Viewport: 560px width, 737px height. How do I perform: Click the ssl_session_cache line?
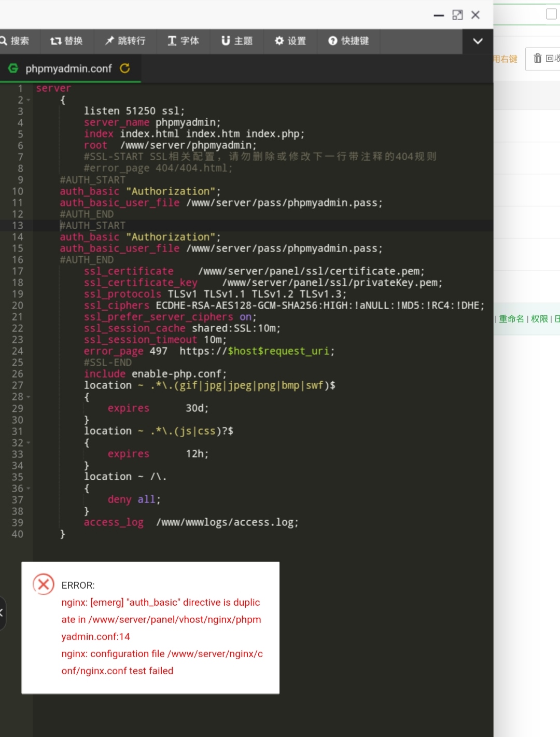(x=183, y=328)
